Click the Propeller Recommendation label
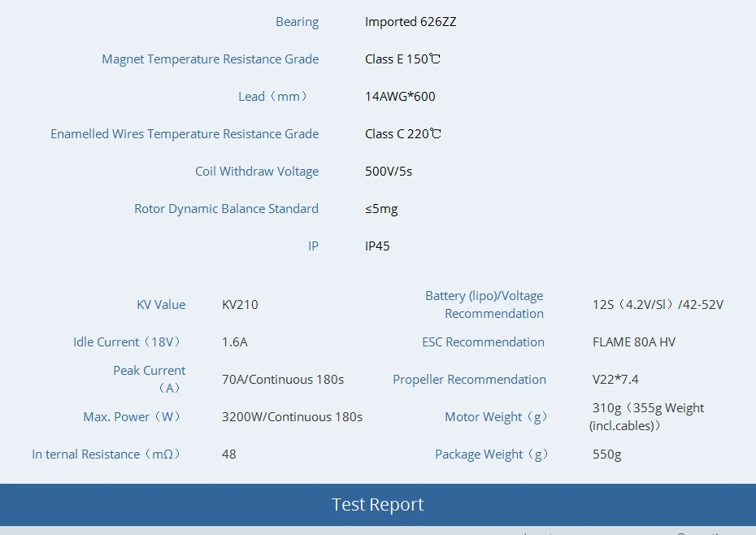 (469, 379)
